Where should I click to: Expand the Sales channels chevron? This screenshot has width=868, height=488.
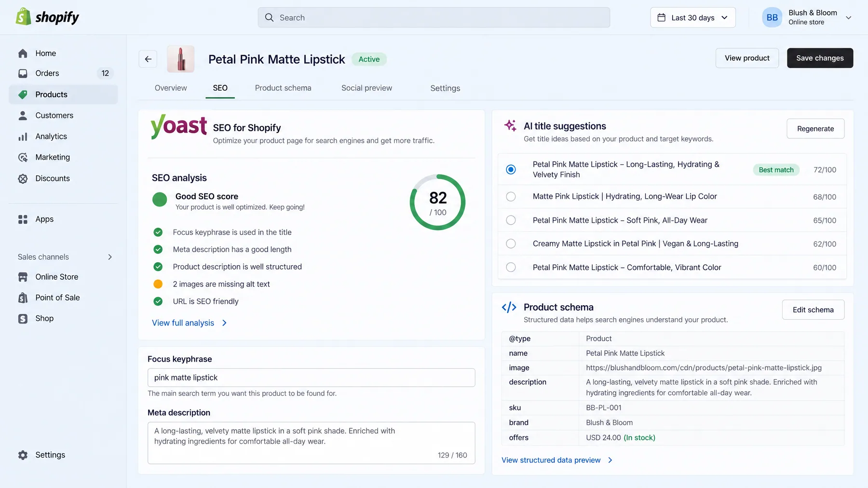click(x=110, y=257)
